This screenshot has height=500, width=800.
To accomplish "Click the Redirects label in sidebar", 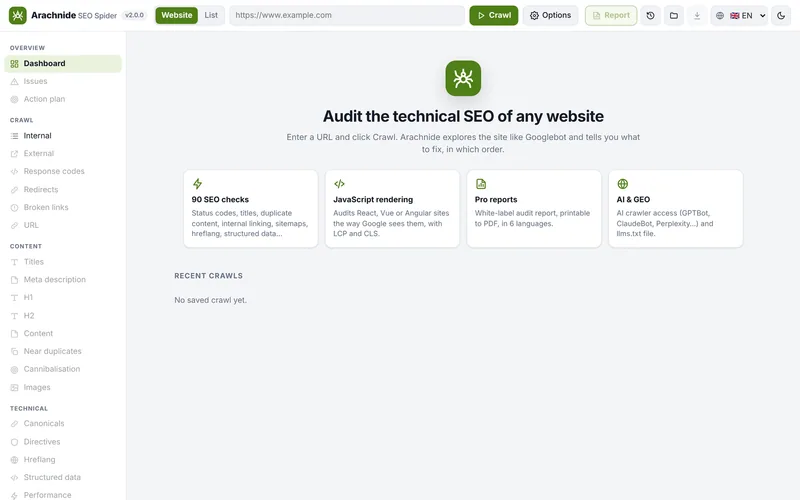I will [41, 190].
